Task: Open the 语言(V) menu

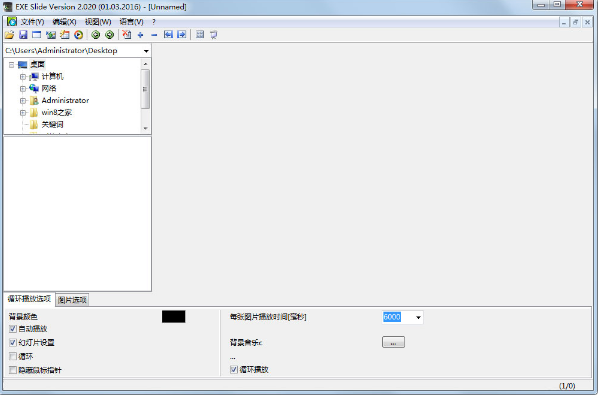Action: click(x=132, y=22)
